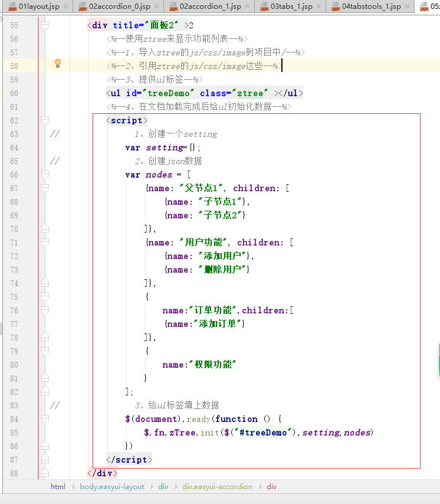Open the 03tabs_1.jsp tab

[291, 6]
